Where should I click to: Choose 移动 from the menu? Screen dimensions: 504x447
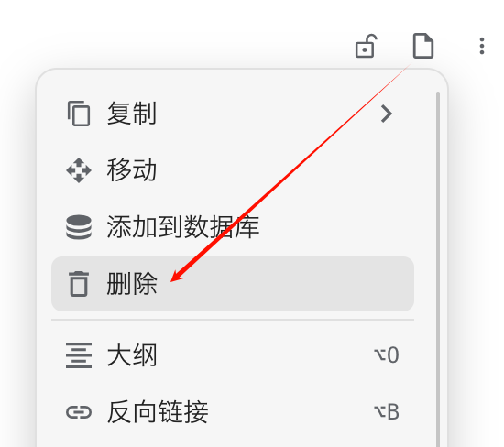[x=233, y=170]
